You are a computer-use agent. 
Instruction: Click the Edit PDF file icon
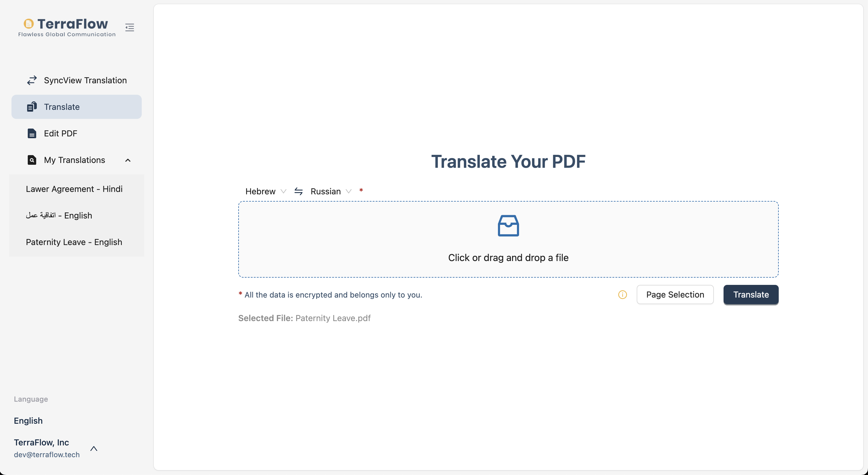point(32,133)
